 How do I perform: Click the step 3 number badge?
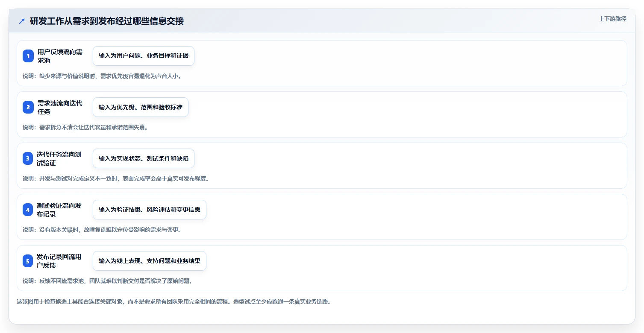coord(28,158)
